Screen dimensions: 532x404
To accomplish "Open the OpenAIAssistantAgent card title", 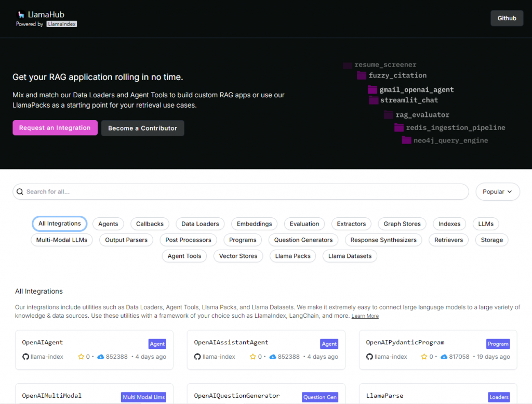I will click(x=231, y=342).
